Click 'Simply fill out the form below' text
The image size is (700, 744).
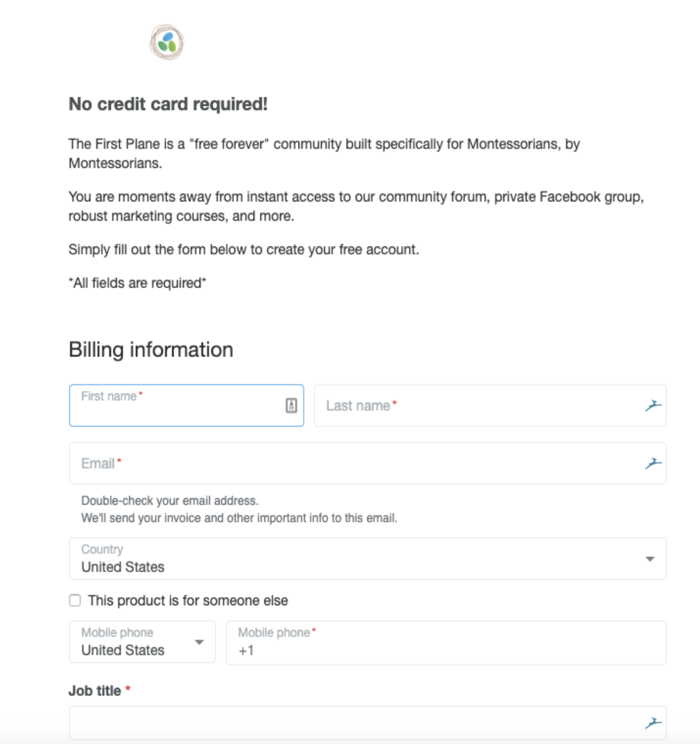(x=244, y=250)
